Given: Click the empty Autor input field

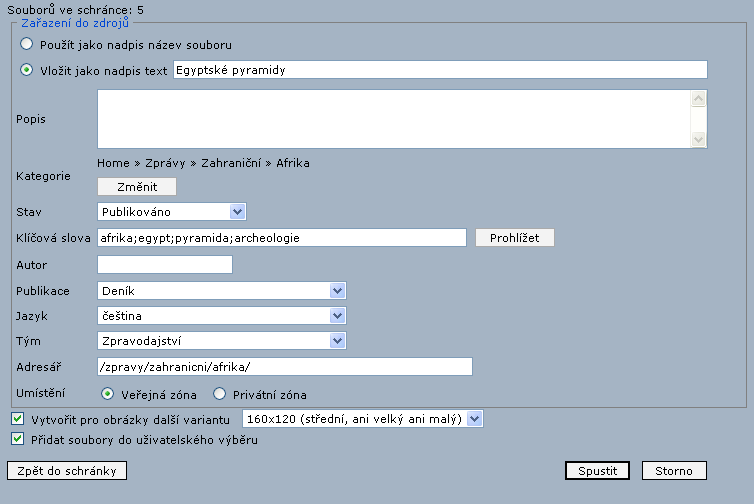Looking at the screenshot, I should (165, 264).
